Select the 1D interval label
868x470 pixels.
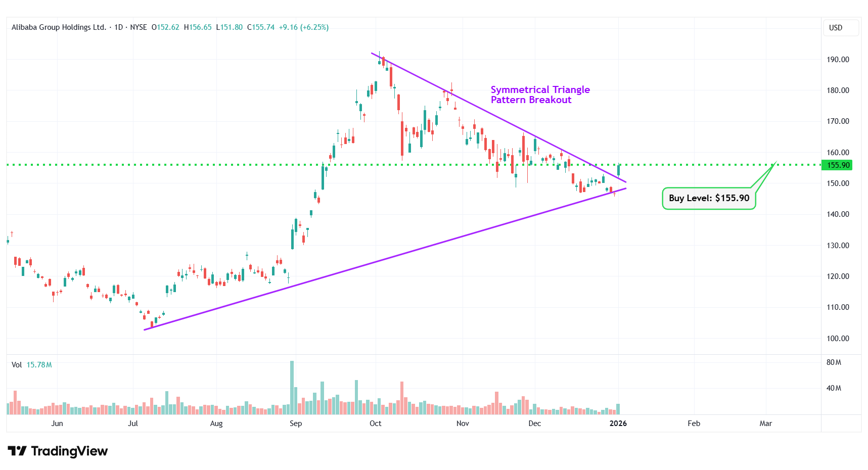point(118,27)
